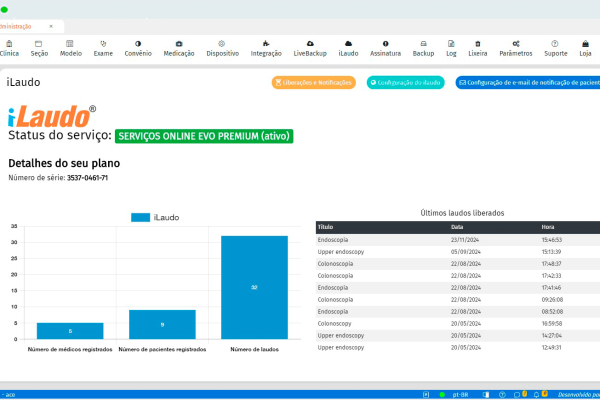Open e-mail notification configuration button
Screen dimensions: 600x400
click(x=528, y=82)
